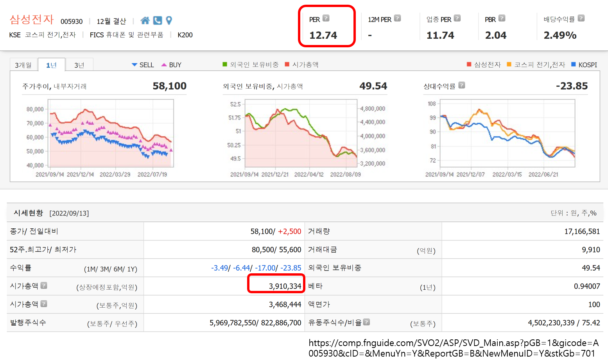Viewport: 608px width, 364px height.
Task: Click the blue SELL triangle marker legend
Action: pos(135,65)
